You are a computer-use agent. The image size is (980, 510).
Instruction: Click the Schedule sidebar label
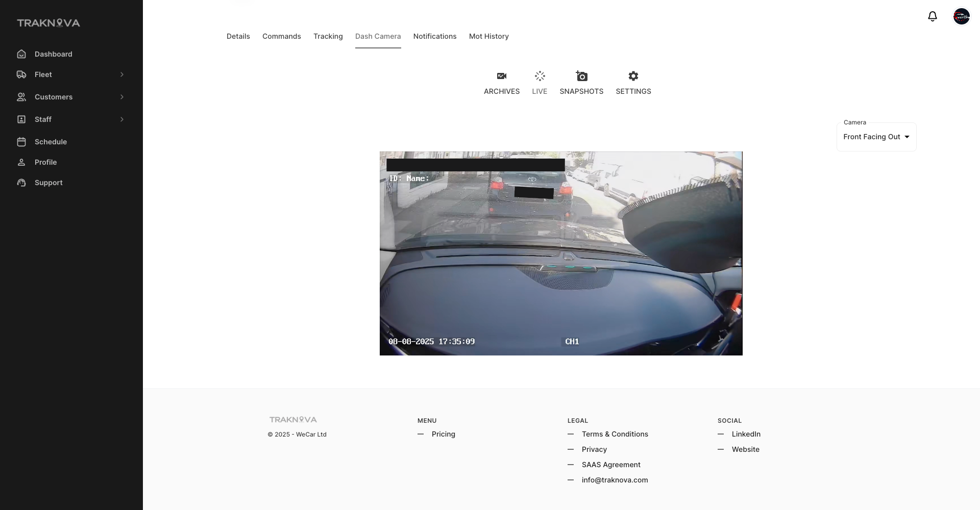pos(51,142)
